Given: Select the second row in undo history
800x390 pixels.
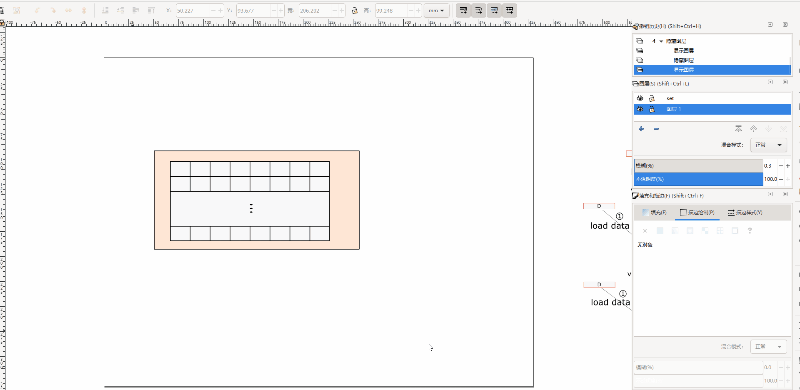Looking at the screenshot, I should (712, 51).
